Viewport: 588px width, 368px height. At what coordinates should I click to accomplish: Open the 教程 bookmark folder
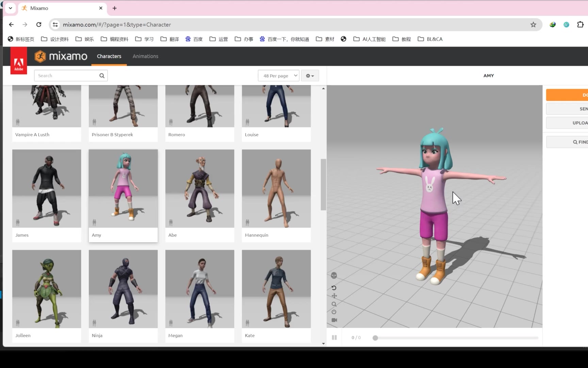coord(402,39)
